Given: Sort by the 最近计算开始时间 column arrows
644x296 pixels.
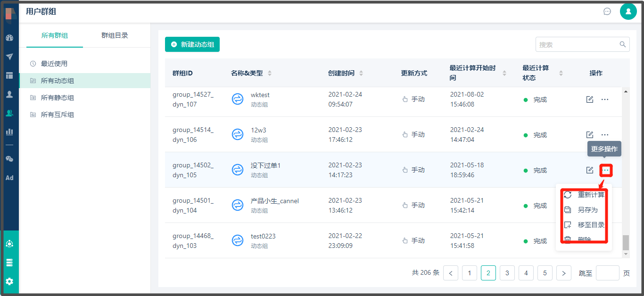Looking at the screenshot, I should (504, 73).
